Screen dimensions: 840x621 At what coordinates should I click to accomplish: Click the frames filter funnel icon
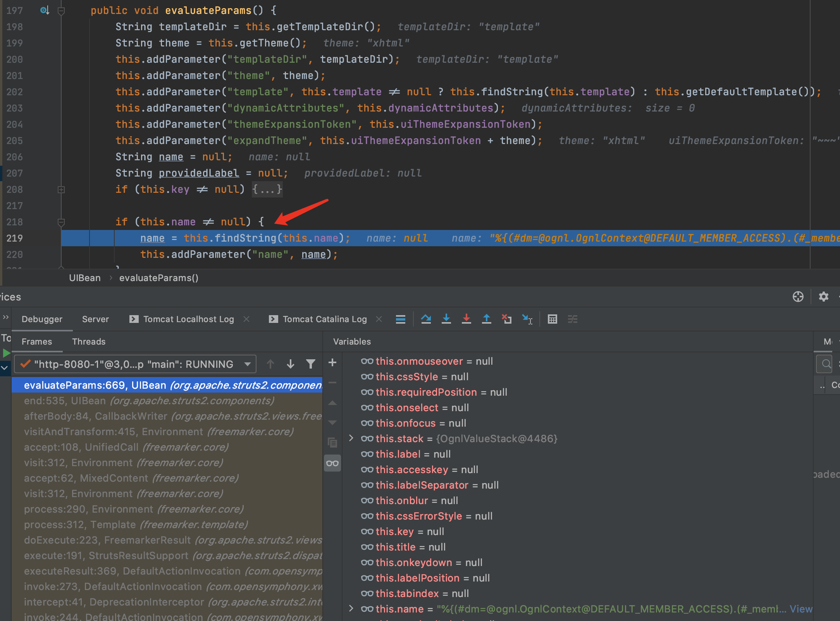(x=310, y=364)
